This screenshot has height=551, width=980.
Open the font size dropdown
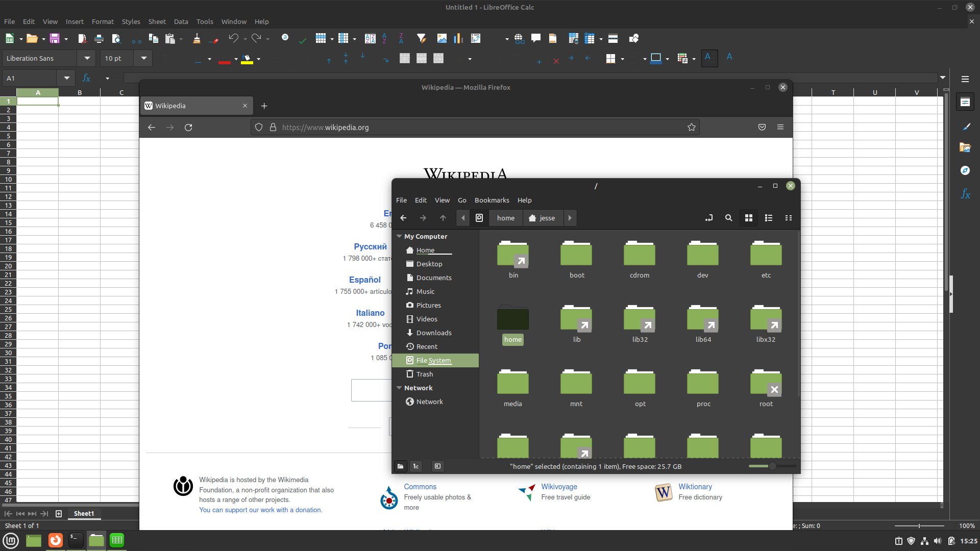coord(144,58)
